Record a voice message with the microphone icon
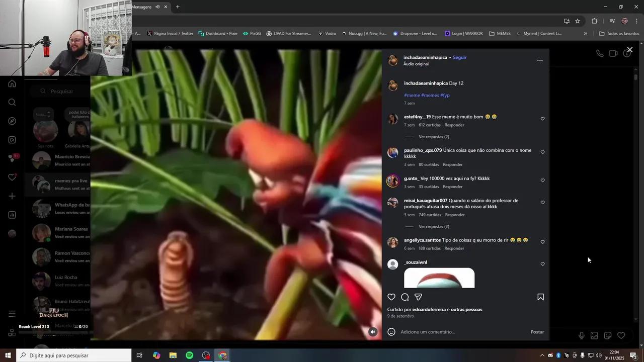Viewport: 644px width, 362px height. 582,335
